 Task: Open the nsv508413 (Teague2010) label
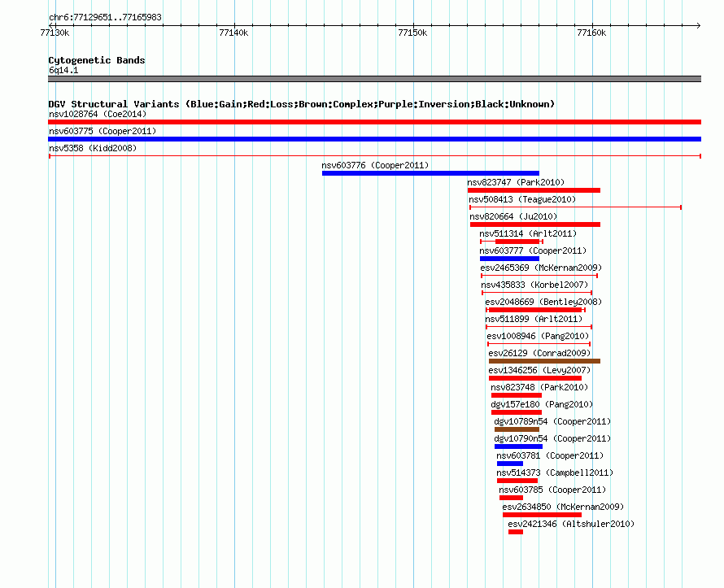pos(522,199)
